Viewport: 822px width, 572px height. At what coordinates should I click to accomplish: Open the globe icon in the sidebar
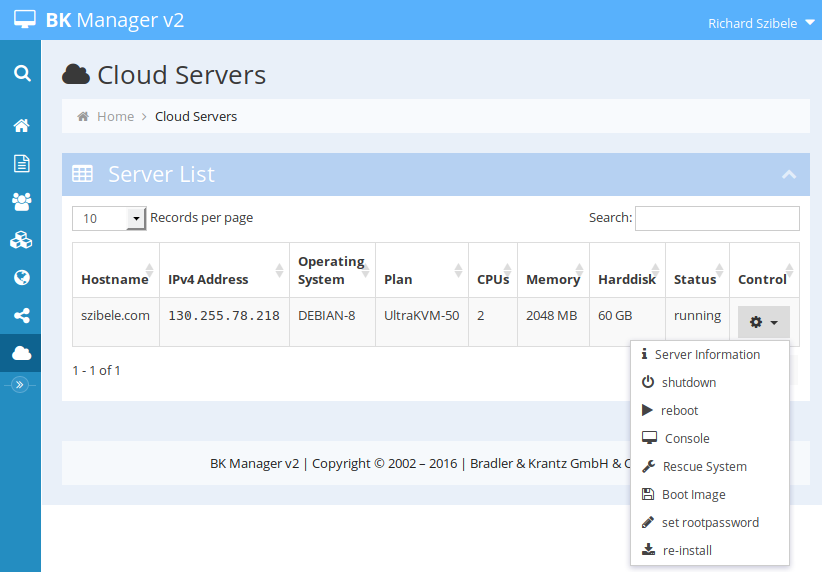21,278
